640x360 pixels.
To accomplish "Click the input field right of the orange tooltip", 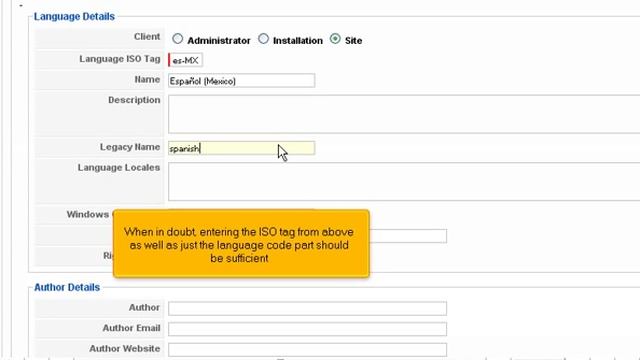I will (408, 236).
